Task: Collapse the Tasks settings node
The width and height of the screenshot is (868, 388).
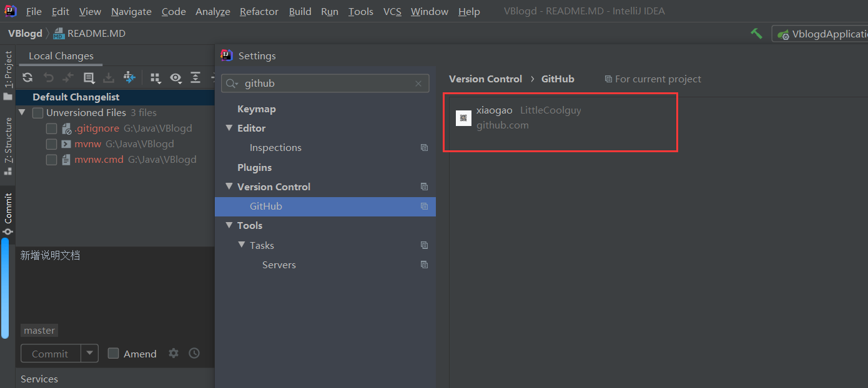Action: 242,245
